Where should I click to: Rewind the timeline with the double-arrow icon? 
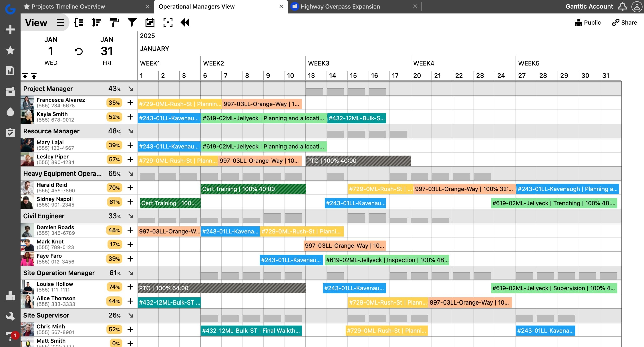click(185, 22)
